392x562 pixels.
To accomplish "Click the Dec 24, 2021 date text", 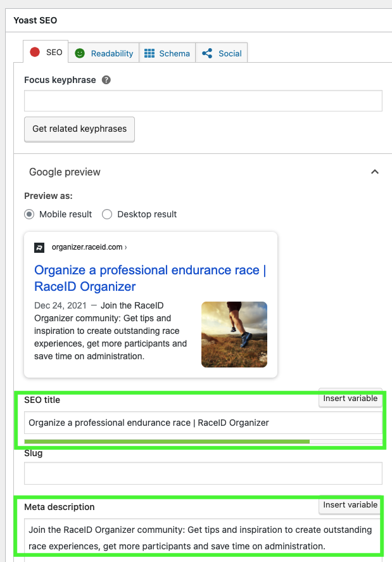I will tap(60, 306).
